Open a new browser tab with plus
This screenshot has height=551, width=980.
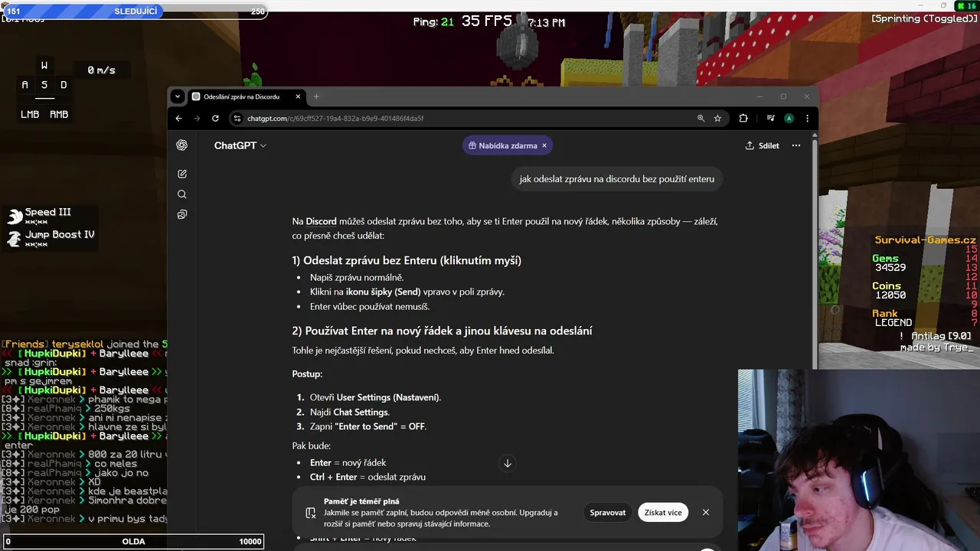tap(316, 96)
